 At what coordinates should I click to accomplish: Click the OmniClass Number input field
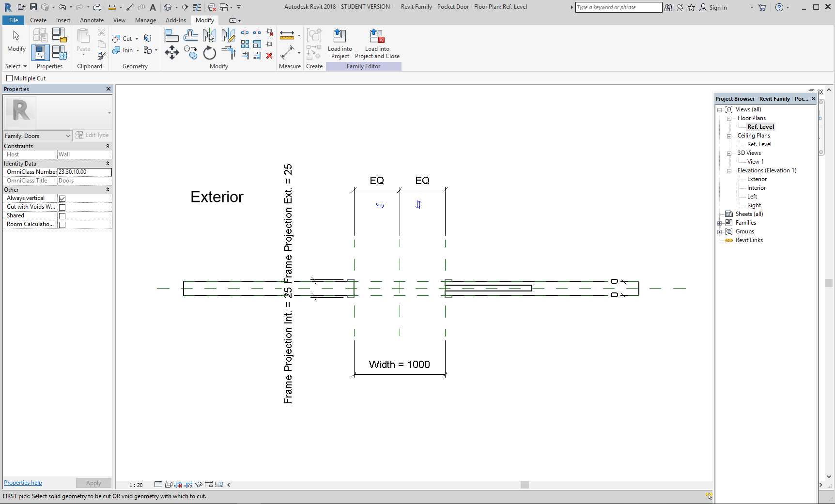[85, 172]
